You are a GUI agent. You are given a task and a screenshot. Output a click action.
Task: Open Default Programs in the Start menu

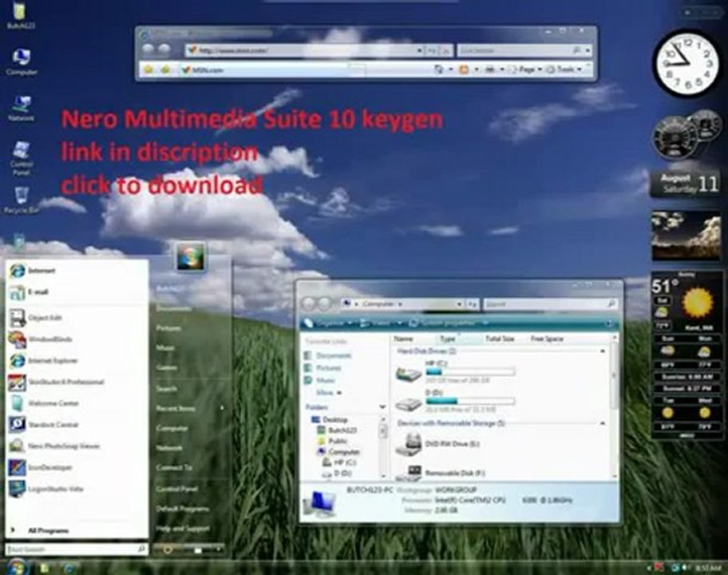pos(183,509)
